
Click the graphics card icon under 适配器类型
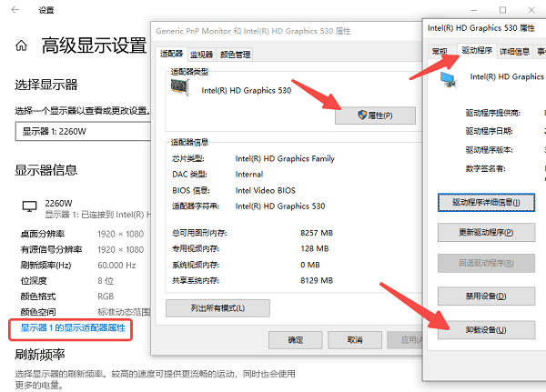183,90
